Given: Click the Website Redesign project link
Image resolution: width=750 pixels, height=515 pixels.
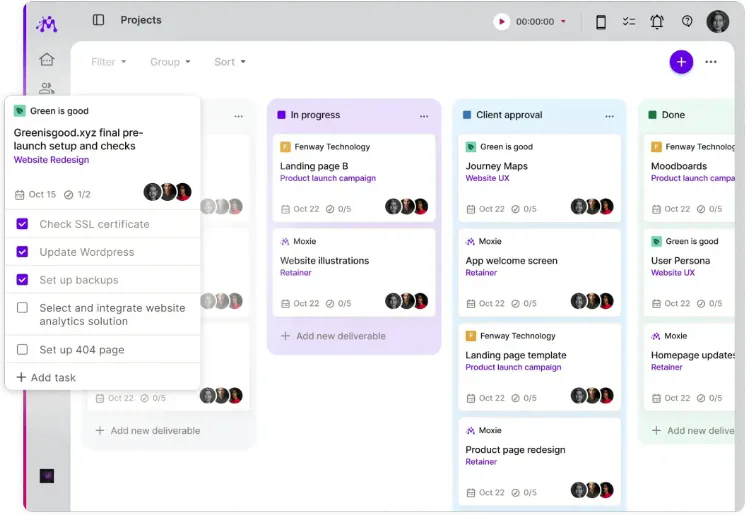Looking at the screenshot, I should pyautogui.click(x=51, y=160).
